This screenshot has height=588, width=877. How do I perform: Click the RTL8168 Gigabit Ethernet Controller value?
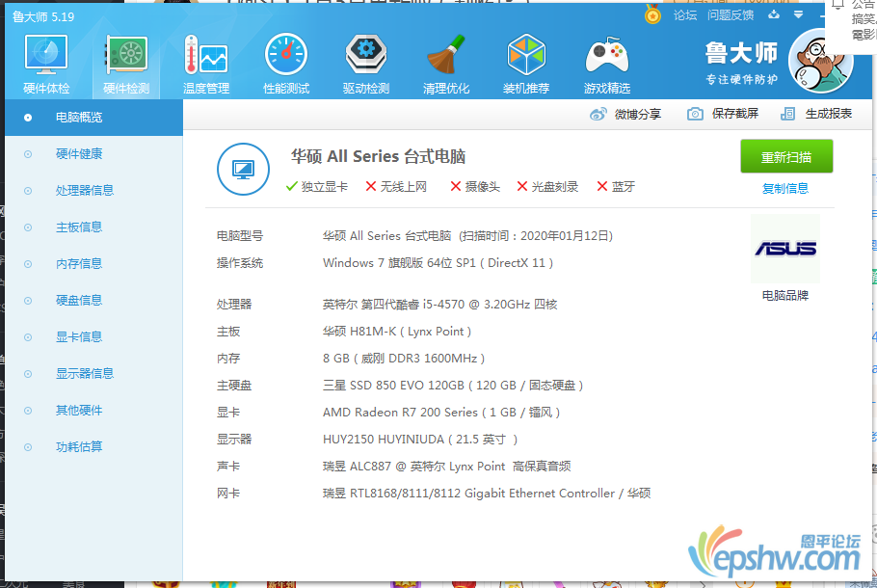pyautogui.click(x=487, y=494)
